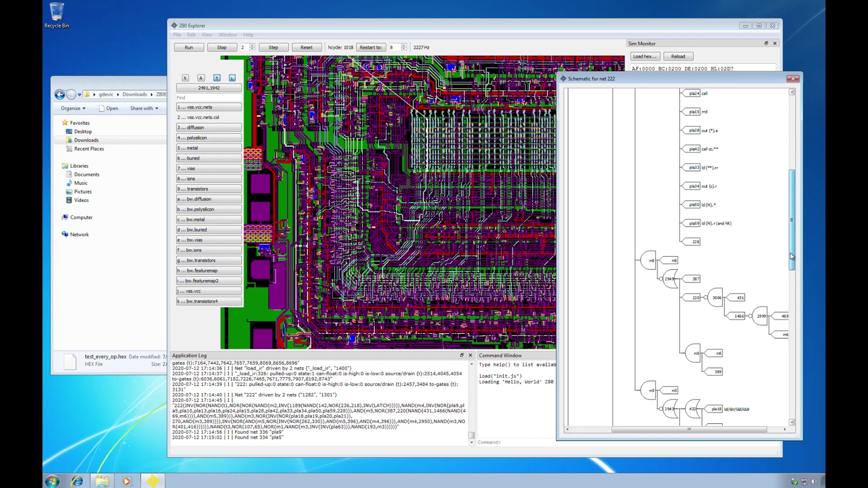The height and width of the screenshot is (488, 868).
Task: Click the Application Log scrollbar down arrow
Action: (472, 442)
